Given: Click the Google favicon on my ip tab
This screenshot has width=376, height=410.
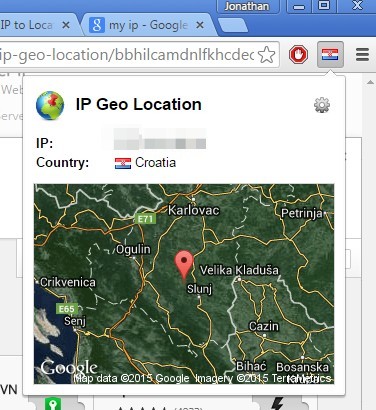Looking at the screenshot, I should (97, 25).
